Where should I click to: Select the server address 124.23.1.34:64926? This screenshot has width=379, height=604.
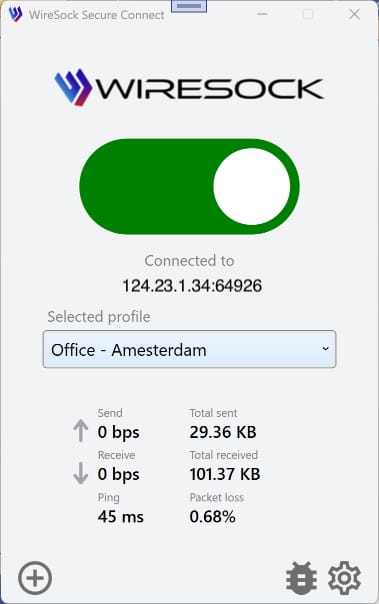[x=192, y=286]
